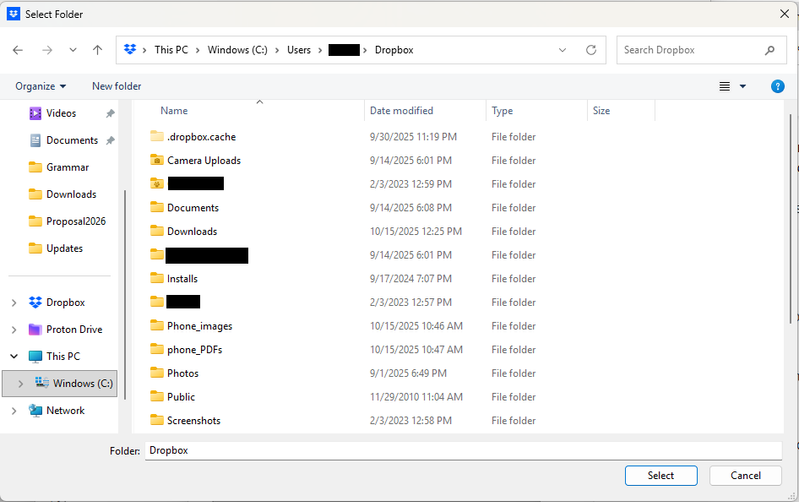Sort files by Name column header

174,111
